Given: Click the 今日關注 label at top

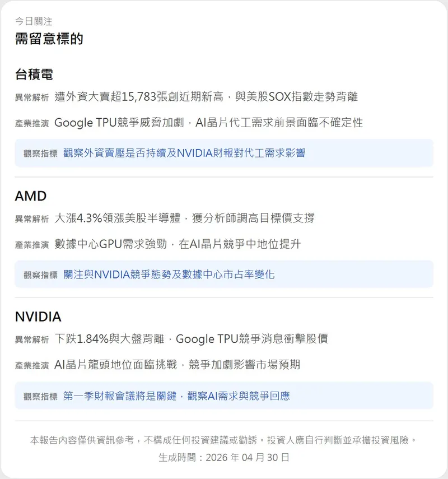Looking at the screenshot, I should 34,21.
